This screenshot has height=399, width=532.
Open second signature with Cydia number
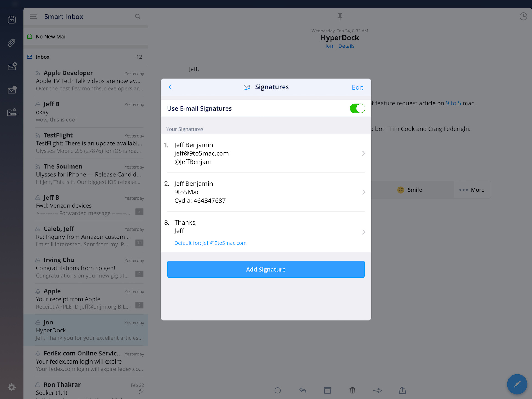(x=265, y=192)
